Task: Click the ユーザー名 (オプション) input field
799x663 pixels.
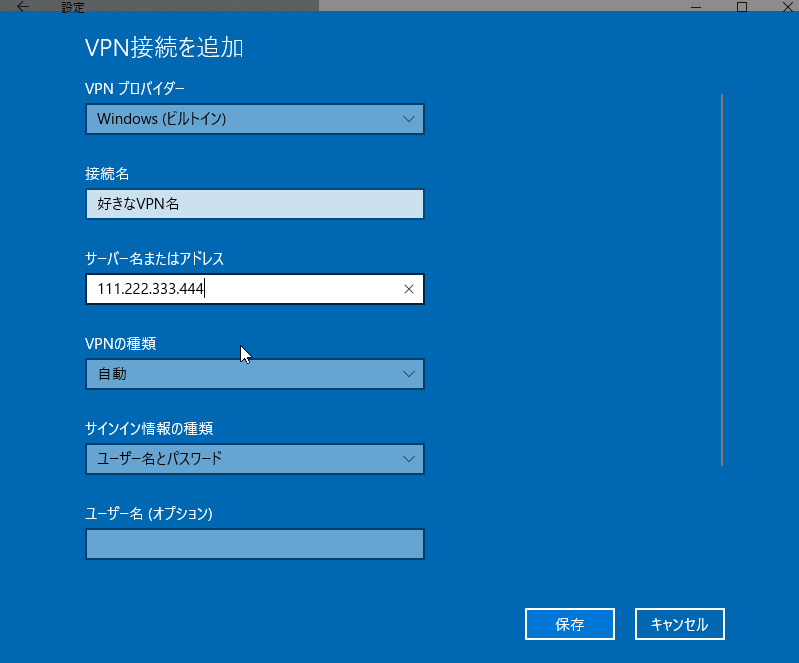Action: pyautogui.click(x=255, y=544)
